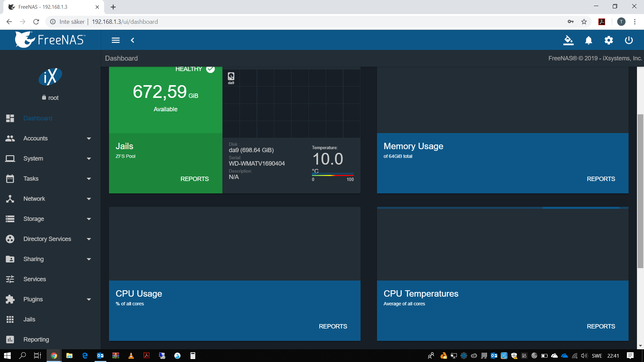Click the power icon
Screen dimensions: 644x362
click(629, 40)
